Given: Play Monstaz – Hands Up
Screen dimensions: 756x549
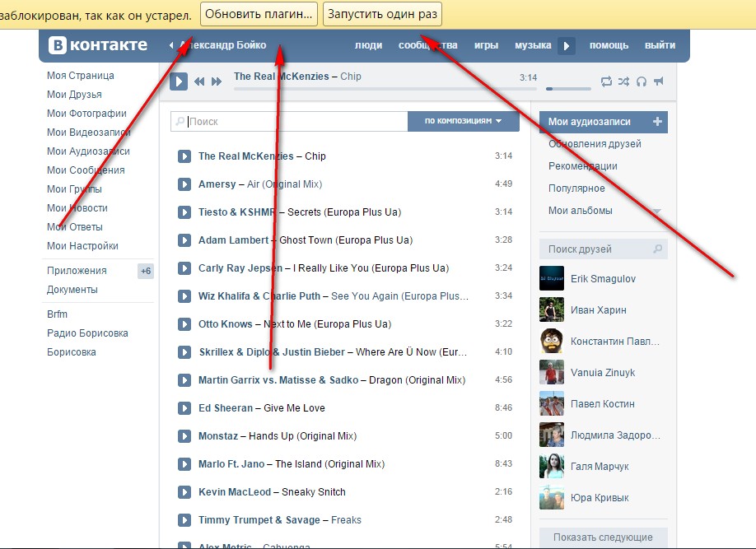Looking at the screenshot, I should (184, 435).
